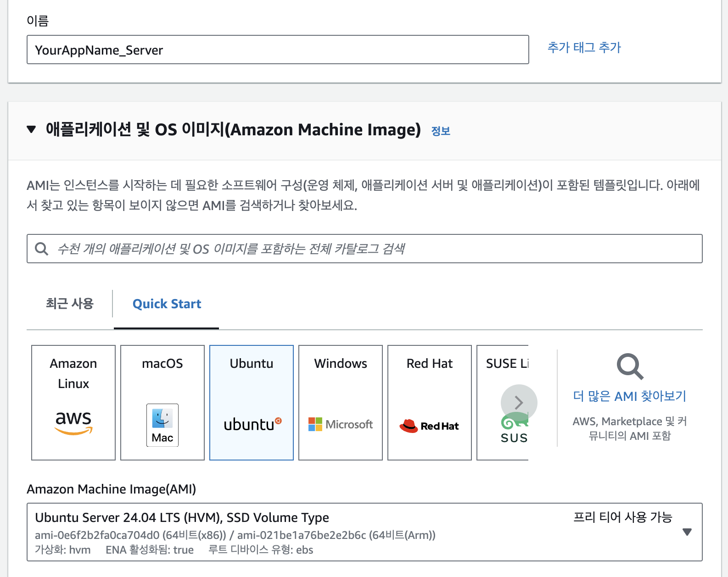Switch to the Quick Start tab
Screen dimensions: 728x577
(167, 304)
